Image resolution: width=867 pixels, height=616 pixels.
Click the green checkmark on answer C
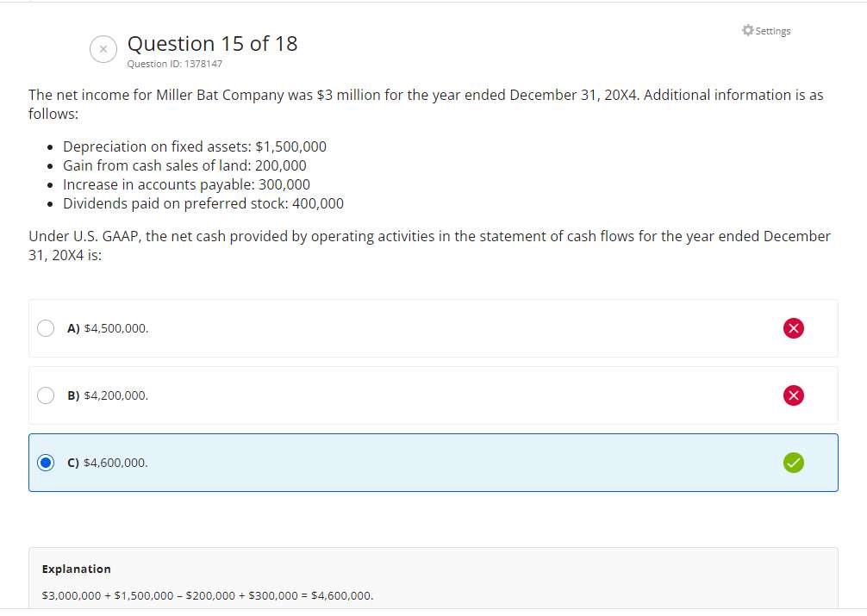coord(794,463)
